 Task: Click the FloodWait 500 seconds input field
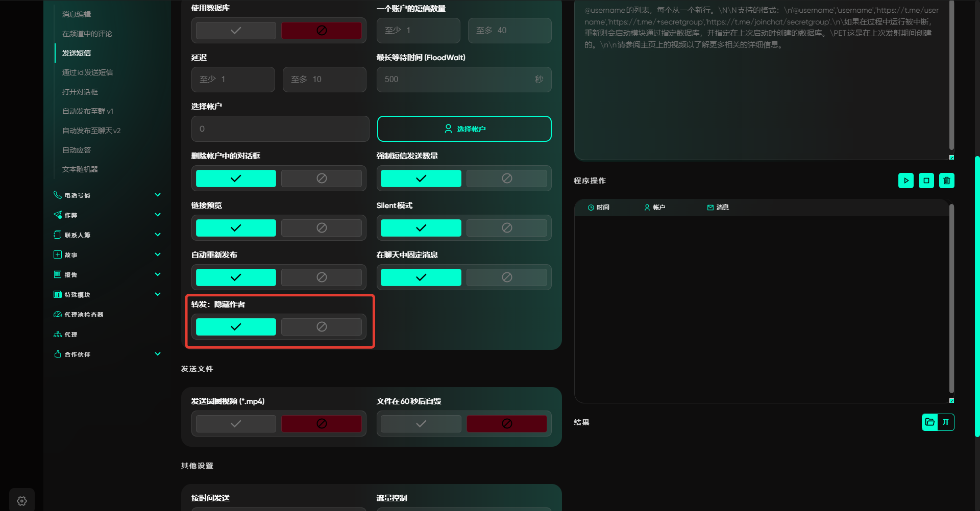(x=457, y=80)
